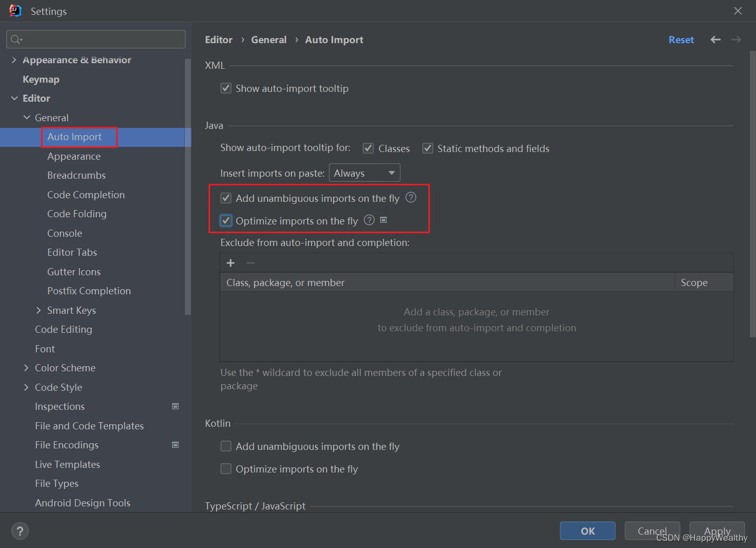
Task: Click the question mark help button
Action: (20, 531)
